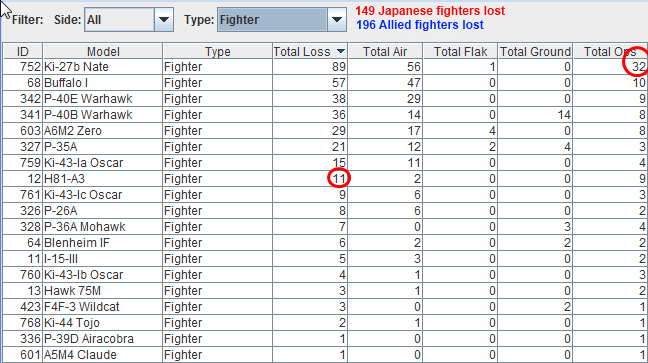The image size is (648, 363).
Task: Select the P-36A Mohawk model cell
Action: click(x=103, y=227)
